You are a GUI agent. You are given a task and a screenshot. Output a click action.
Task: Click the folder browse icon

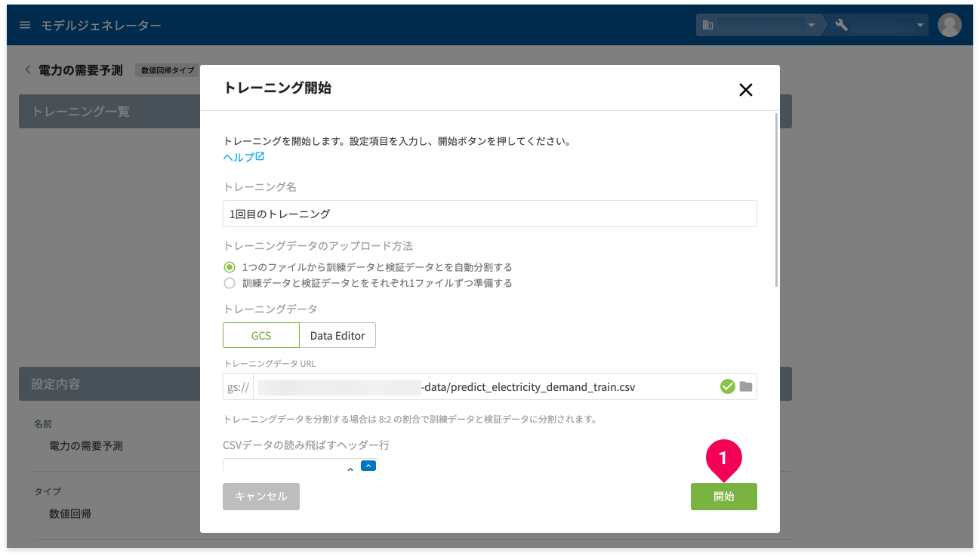[x=746, y=386]
